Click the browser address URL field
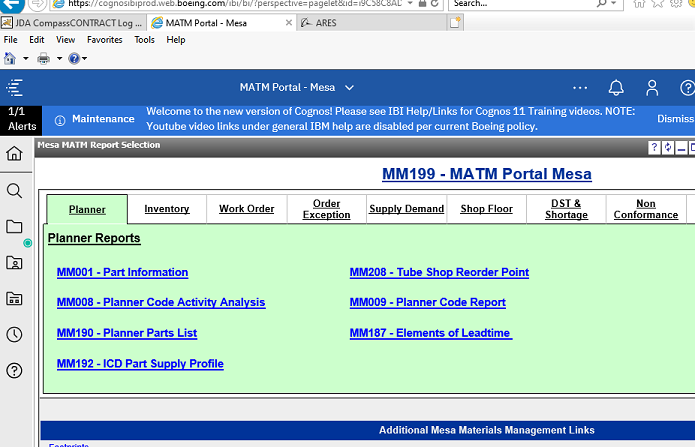695x447 pixels. click(x=235, y=4)
